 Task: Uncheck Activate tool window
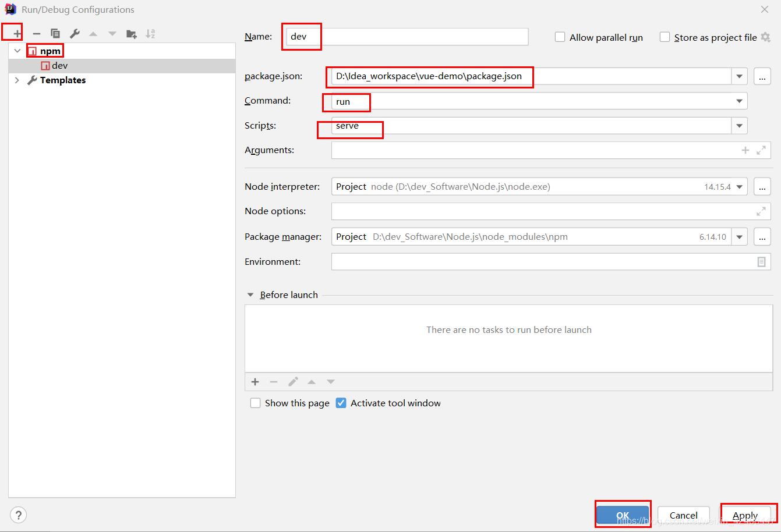(341, 403)
